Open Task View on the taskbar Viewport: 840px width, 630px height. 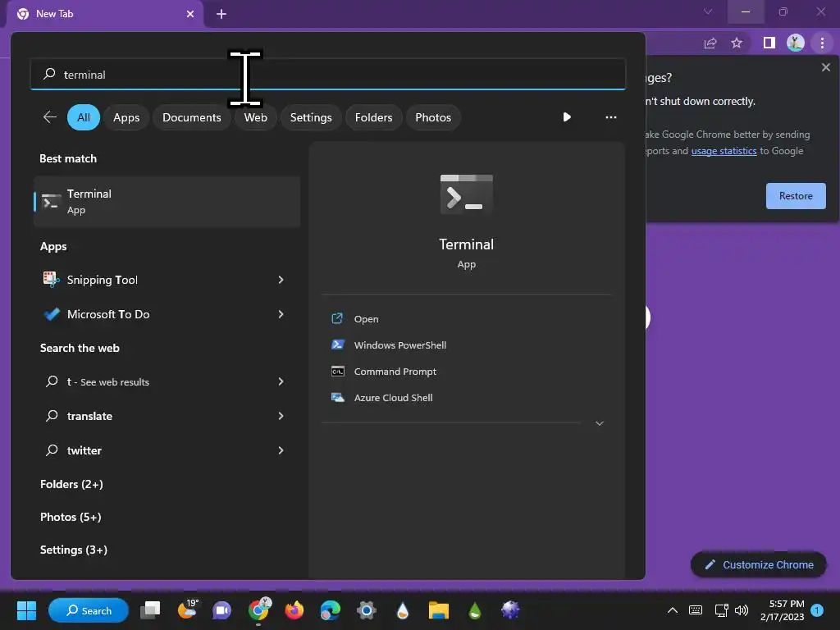point(150,610)
